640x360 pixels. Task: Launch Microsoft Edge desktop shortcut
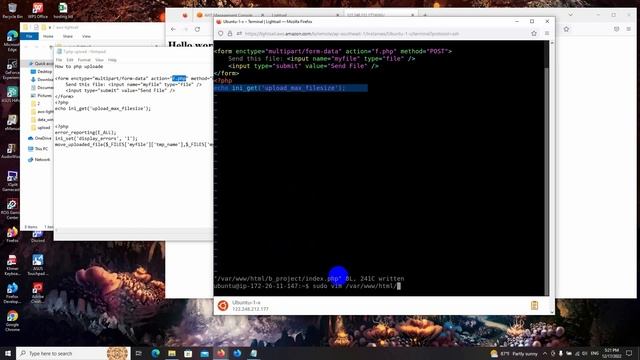point(11,40)
